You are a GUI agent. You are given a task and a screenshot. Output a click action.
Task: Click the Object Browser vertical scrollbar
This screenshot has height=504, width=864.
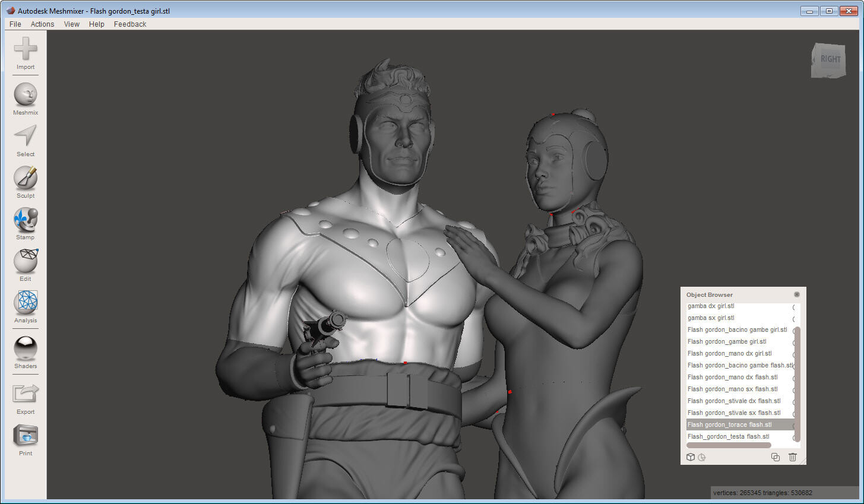pyautogui.click(x=797, y=383)
